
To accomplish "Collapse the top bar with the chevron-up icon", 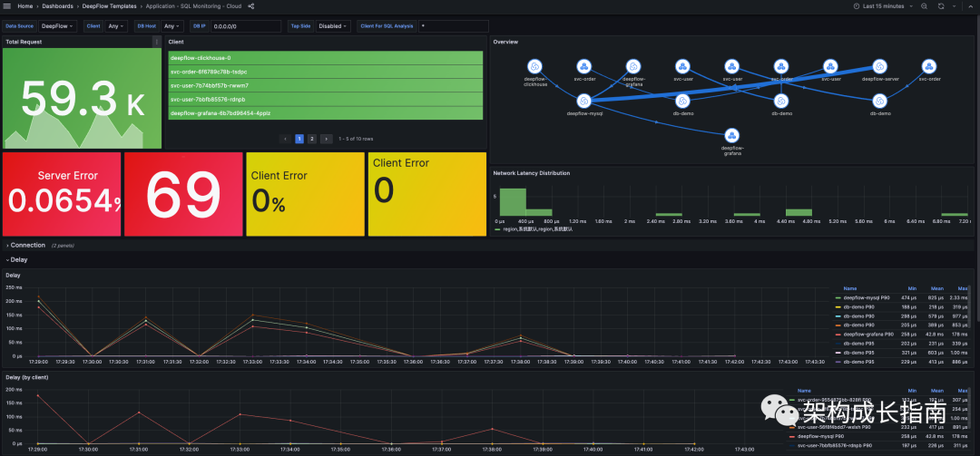I will [x=970, y=5].
